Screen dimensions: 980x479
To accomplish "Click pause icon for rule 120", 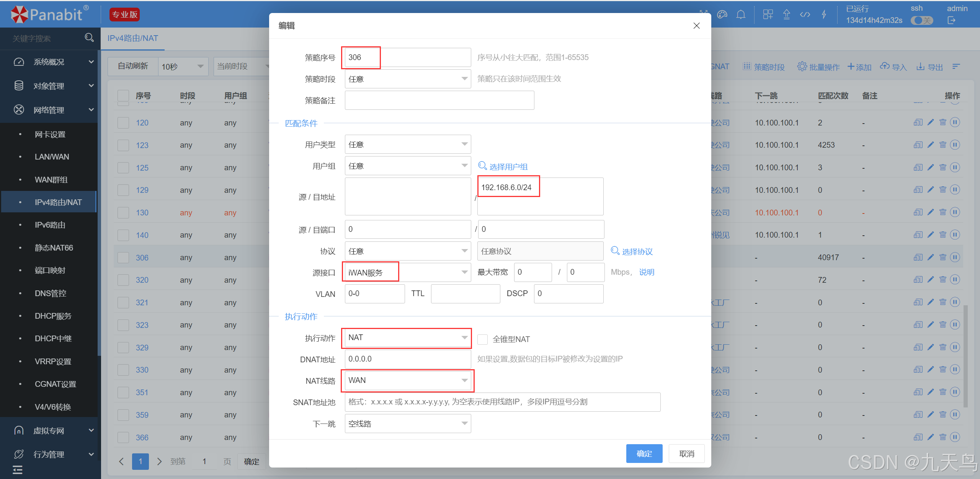I will pyautogui.click(x=955, y=122).
